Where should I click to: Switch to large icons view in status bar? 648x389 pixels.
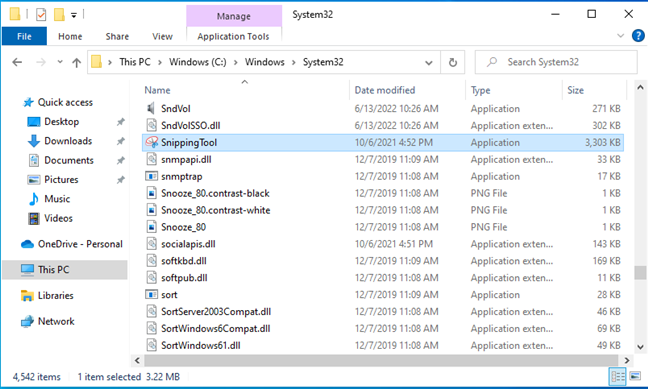pos(635,376)
